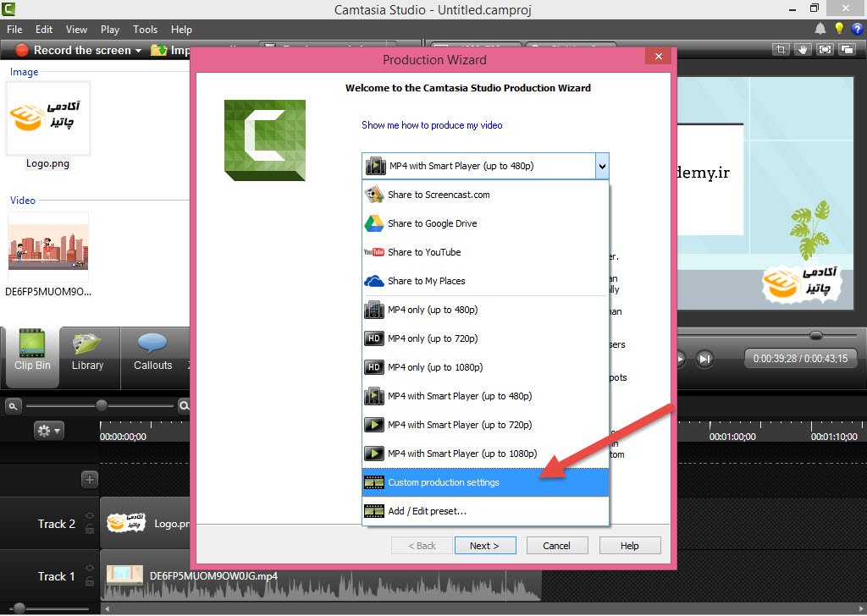
Task: Toggle visibility eye of Track 1
Action: click(90, 569)
